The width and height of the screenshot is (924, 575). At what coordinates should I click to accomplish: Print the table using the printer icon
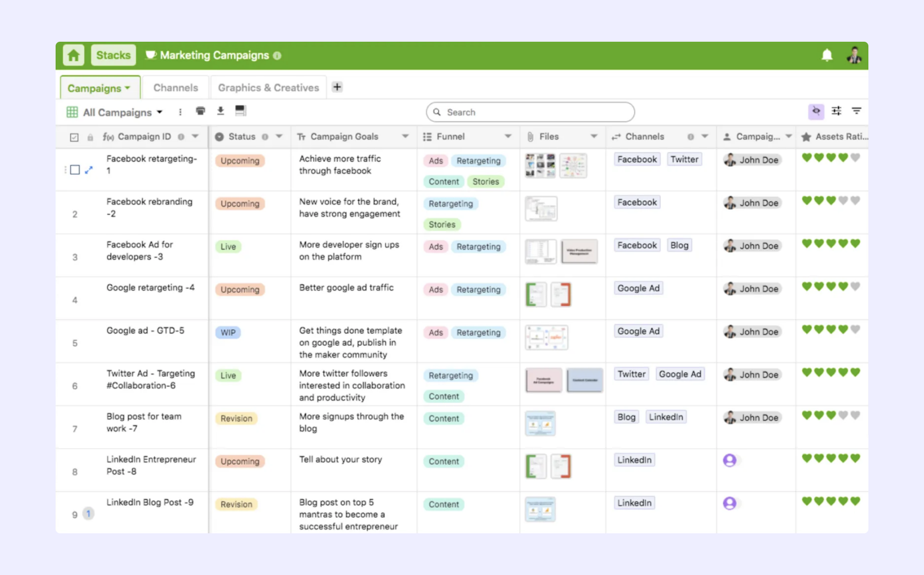click(x=200, y=111)
